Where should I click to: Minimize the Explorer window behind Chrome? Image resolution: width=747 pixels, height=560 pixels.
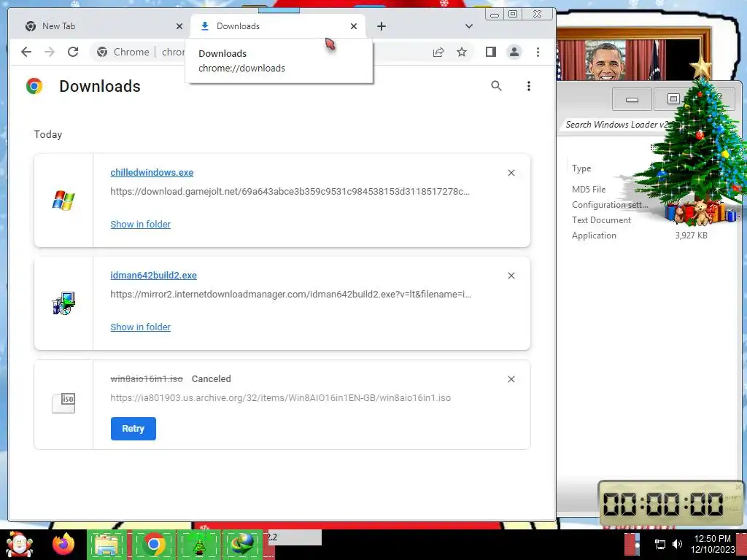632,99
